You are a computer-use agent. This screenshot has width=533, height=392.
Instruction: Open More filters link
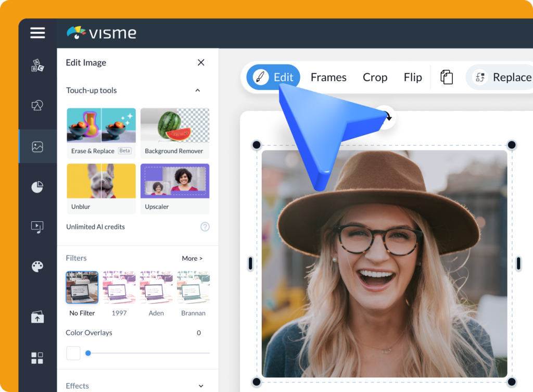pyautogui.click(x=192, y=258)
